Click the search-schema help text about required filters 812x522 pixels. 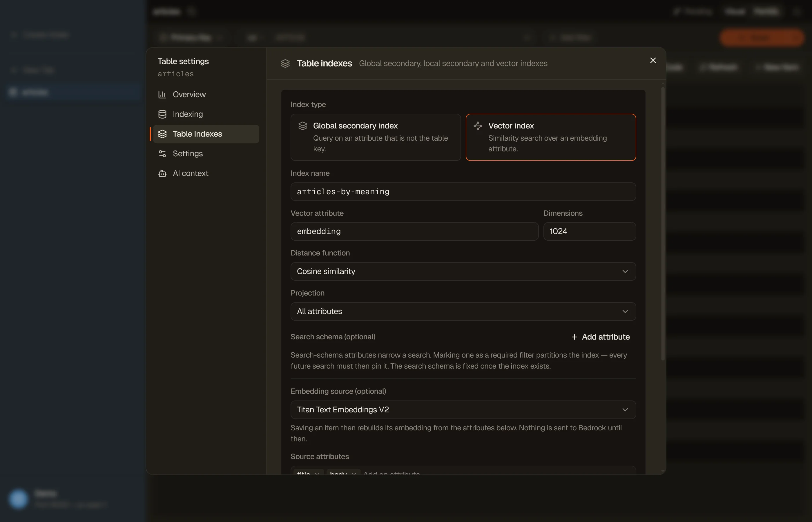(x=458, y=361)
